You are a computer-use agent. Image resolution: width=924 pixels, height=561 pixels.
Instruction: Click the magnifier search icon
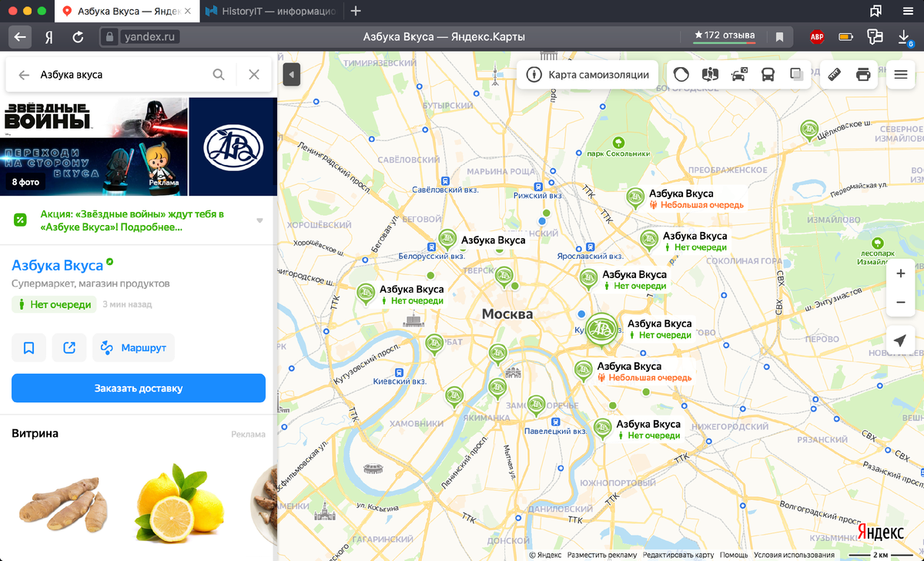tap(219, 75)
